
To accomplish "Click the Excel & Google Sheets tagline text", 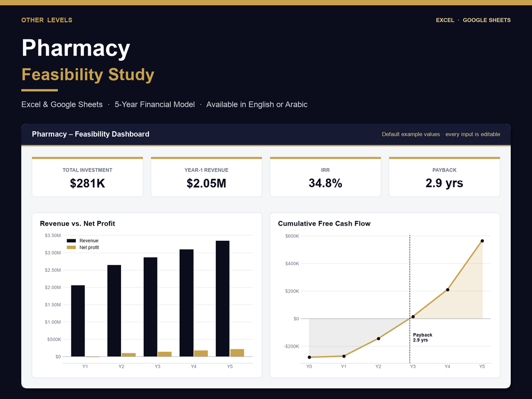I will [x=62, y=105].
